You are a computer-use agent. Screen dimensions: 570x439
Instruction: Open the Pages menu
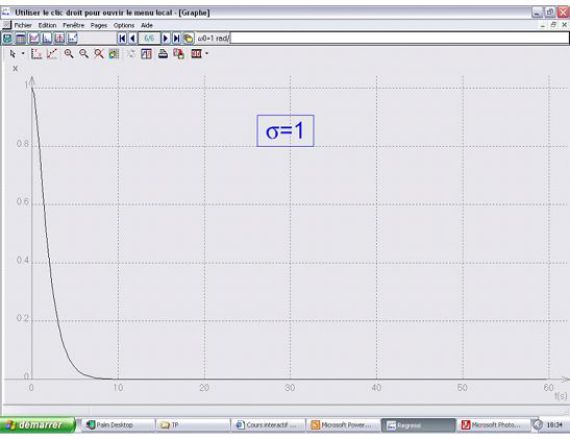click(x=99, y=25)
